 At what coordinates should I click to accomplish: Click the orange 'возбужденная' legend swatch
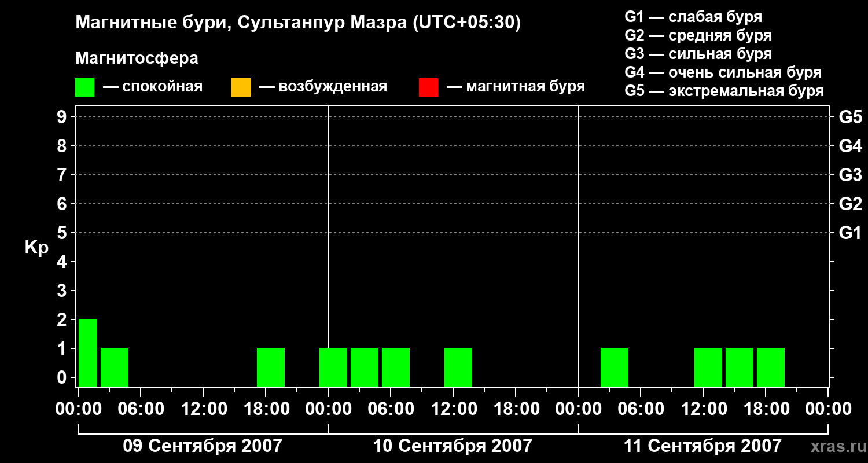(241, 87)
